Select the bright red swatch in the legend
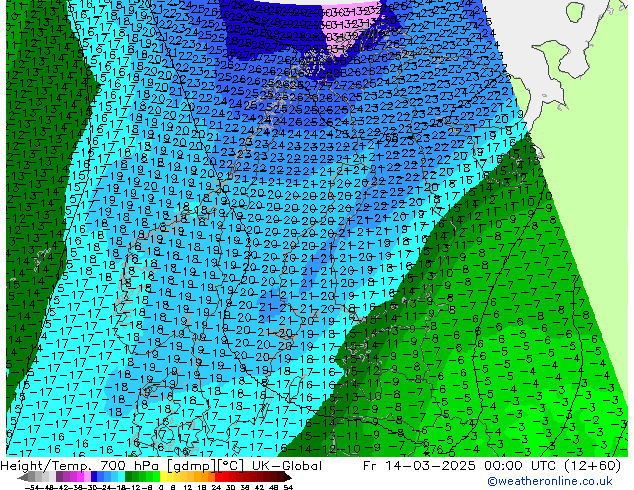Screen dimensions: 634x490 click(218, 477)
